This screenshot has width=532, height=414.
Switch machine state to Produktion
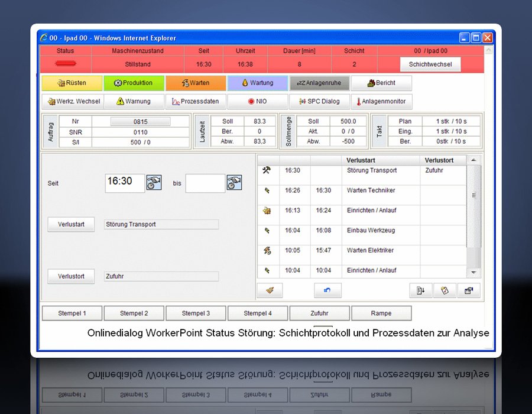click(x=134, y=83)
